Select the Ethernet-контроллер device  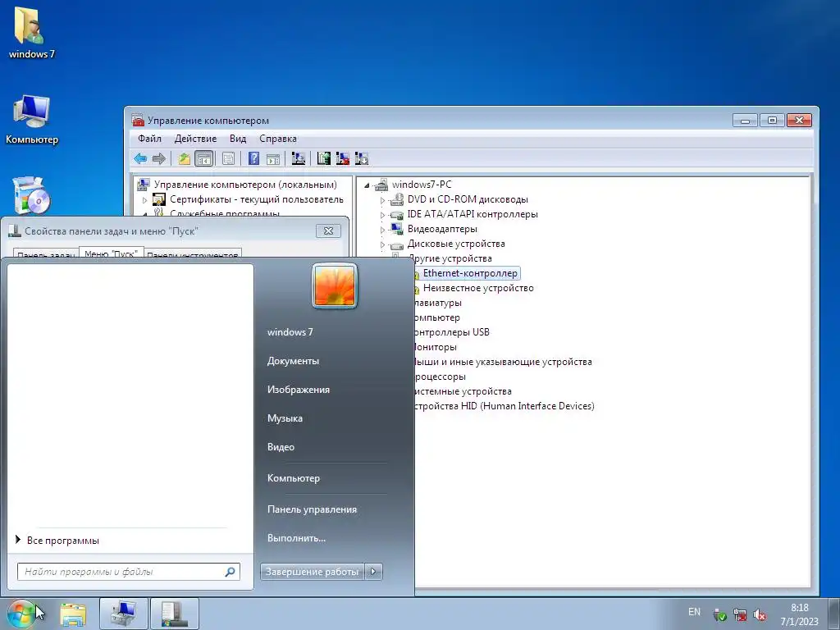click(470, 273)
